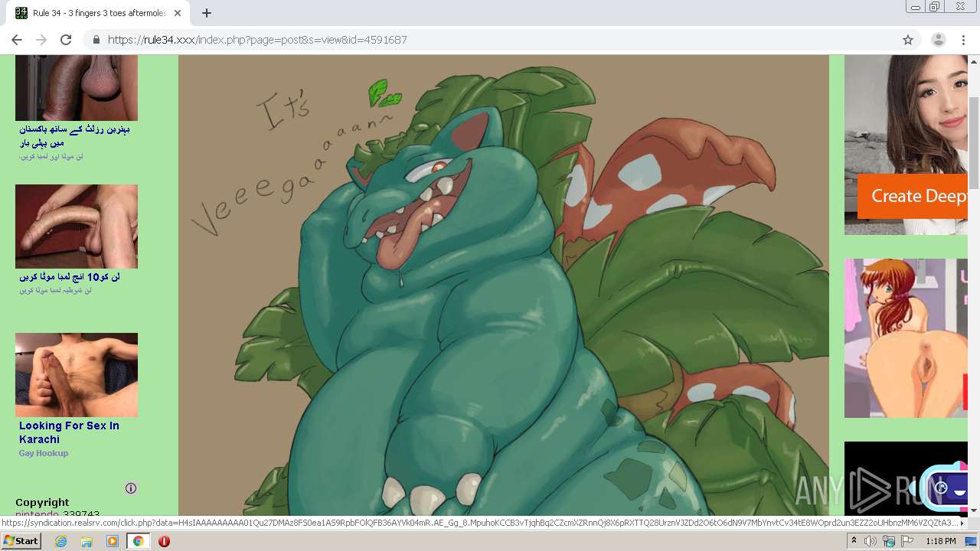Screen dimensions: 980x551
Task: Open the Windows Start menu
Action: tap(21, 541)
